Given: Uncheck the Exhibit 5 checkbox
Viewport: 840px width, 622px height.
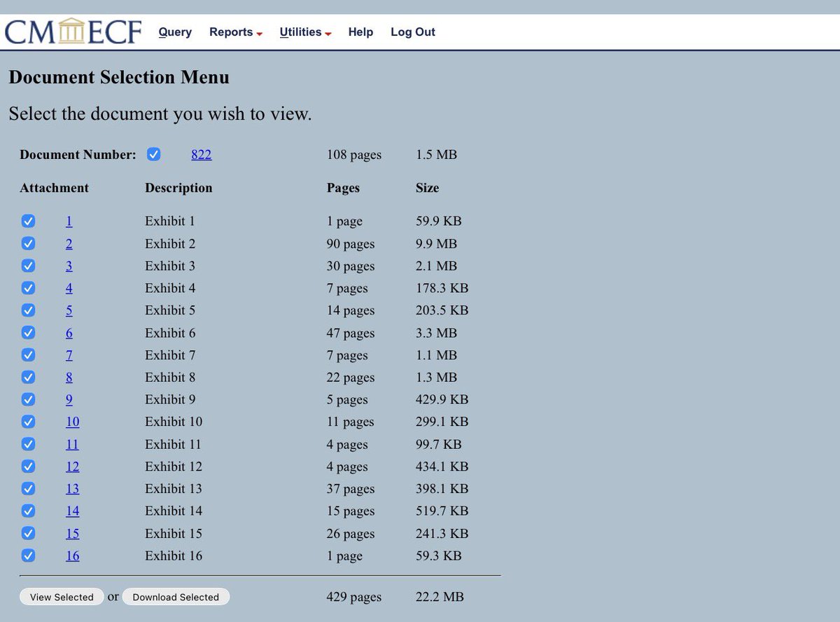Looking at the screenshot, I should pyautogui.click(x=28, y=310).
